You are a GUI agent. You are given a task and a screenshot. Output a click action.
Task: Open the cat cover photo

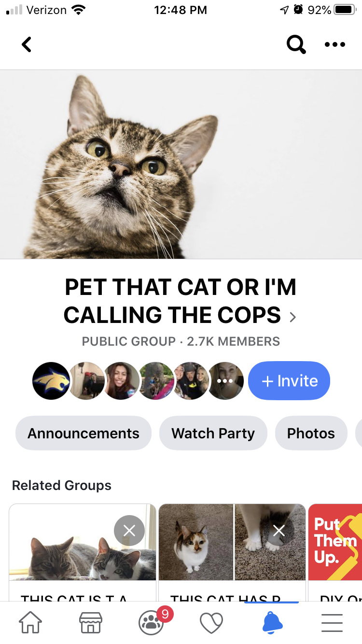click(181, 164)
